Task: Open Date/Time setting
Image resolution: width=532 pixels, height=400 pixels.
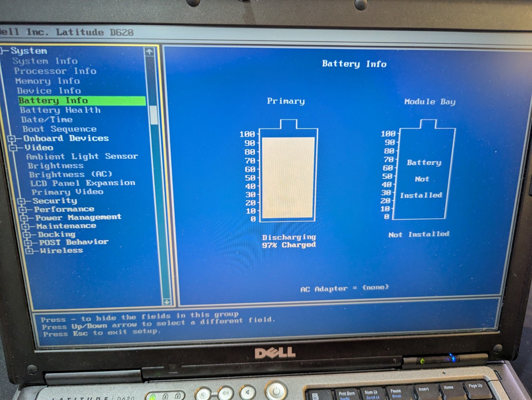Action: 47,120
